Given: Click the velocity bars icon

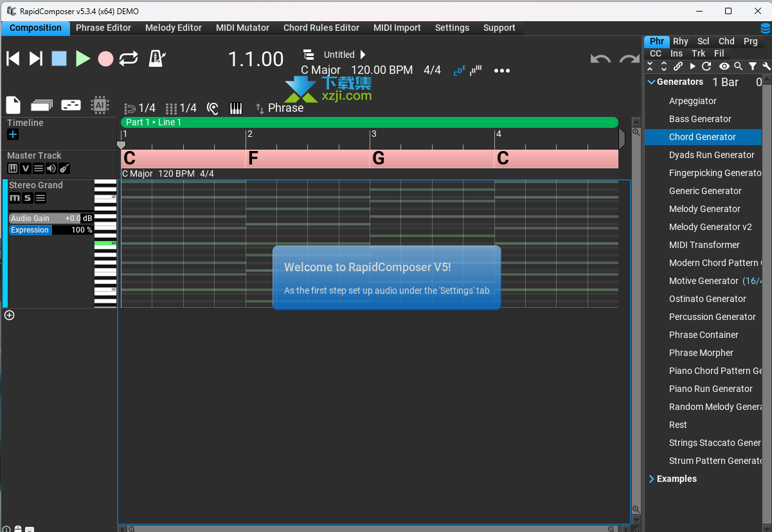Looking at the screenshot, I should click(x=476, y=71).
